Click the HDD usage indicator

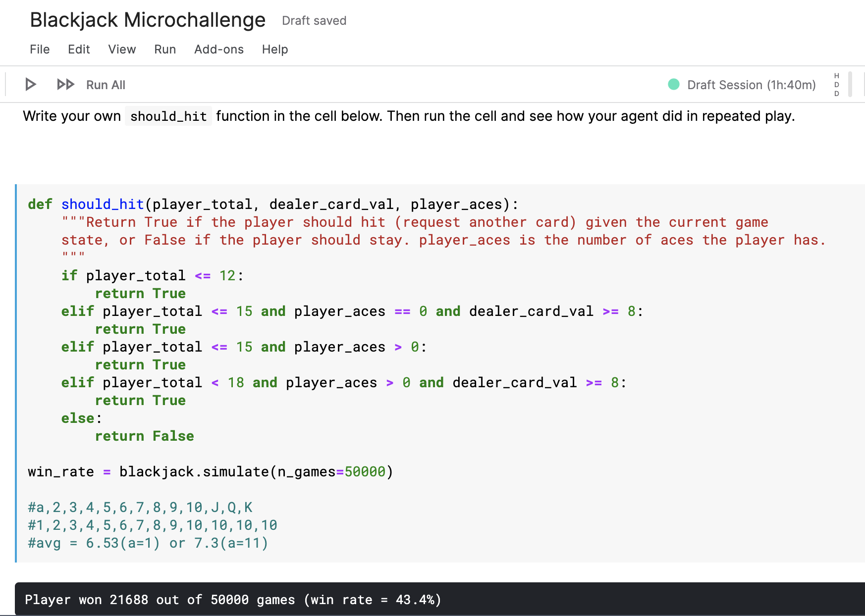tap(836, 85)
